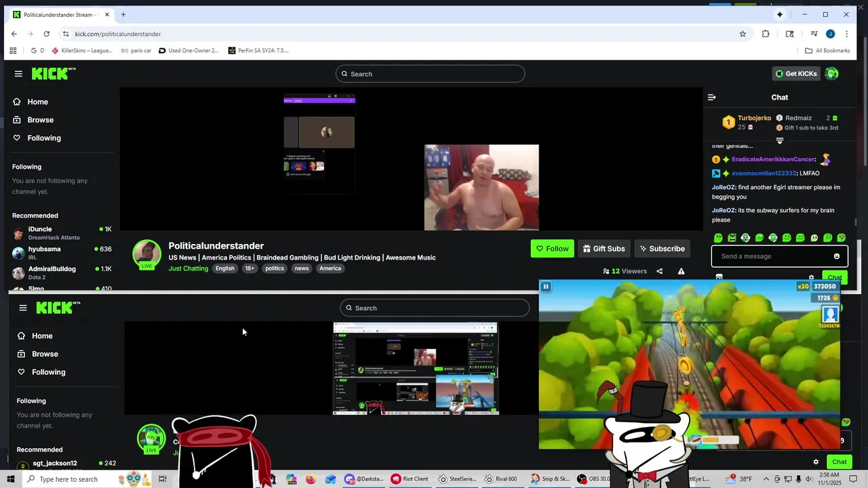Click username evanmacmillan122332 in chat

764,174
